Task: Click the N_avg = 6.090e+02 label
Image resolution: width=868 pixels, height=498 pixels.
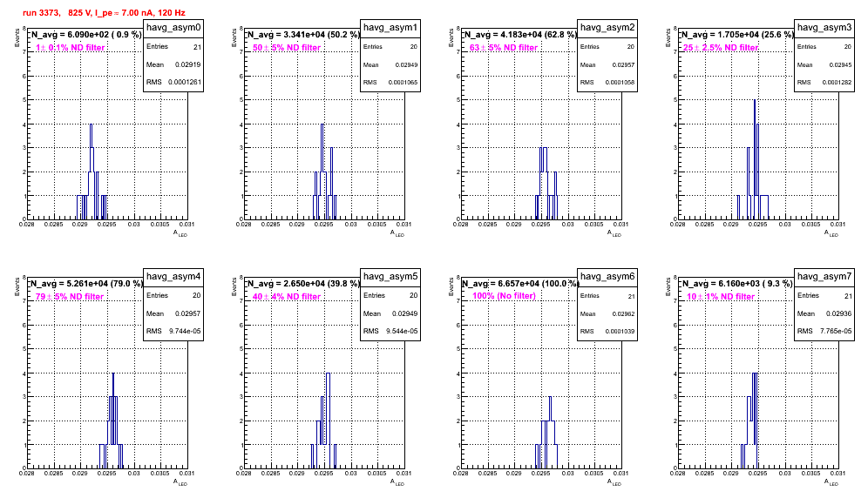Action: [86, 35]
